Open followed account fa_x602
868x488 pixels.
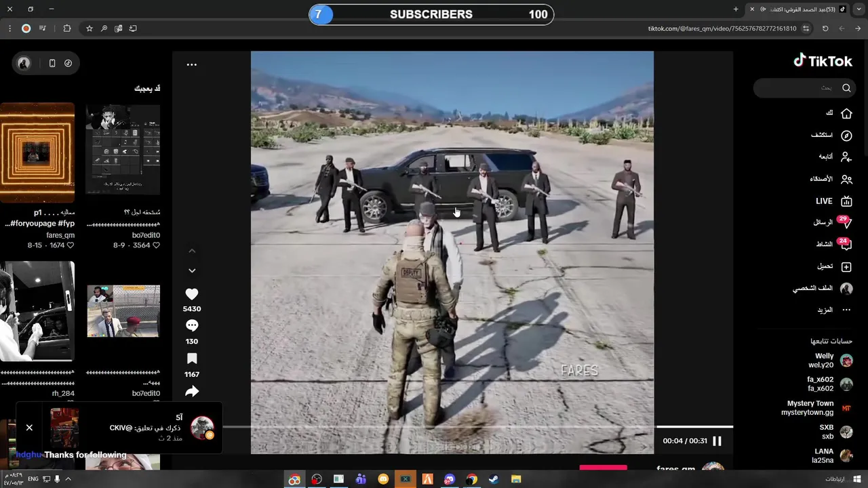pos(829,384)
